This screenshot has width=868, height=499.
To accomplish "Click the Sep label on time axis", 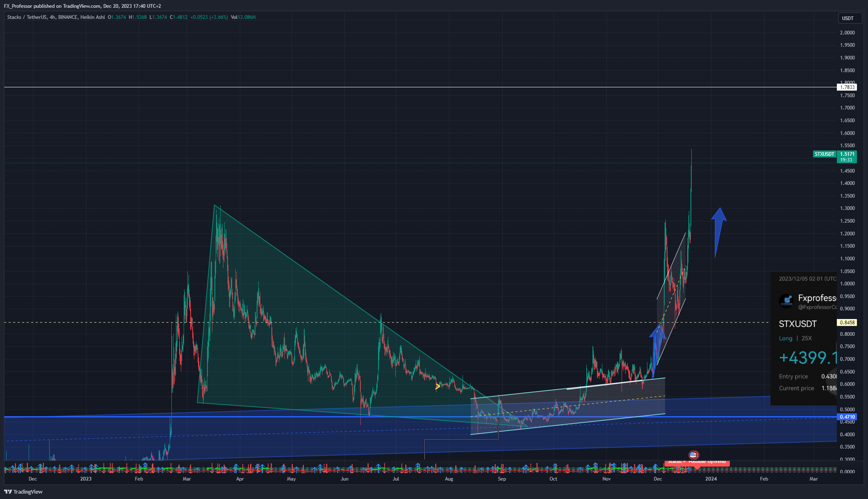I will tap(502, 479).
